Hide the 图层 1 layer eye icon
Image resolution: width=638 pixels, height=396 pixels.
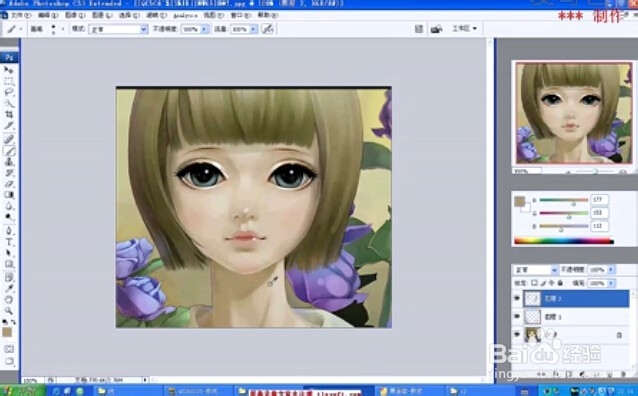517,316
